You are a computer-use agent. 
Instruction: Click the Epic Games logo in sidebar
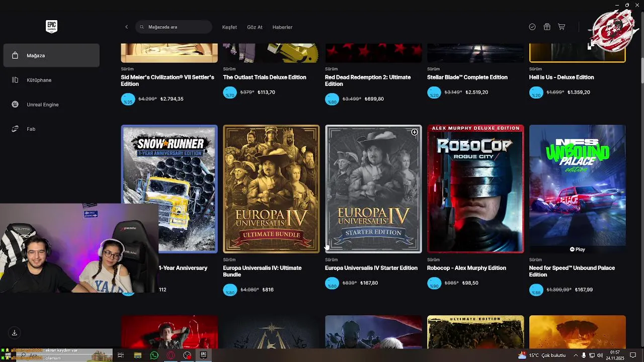point(51,27)
